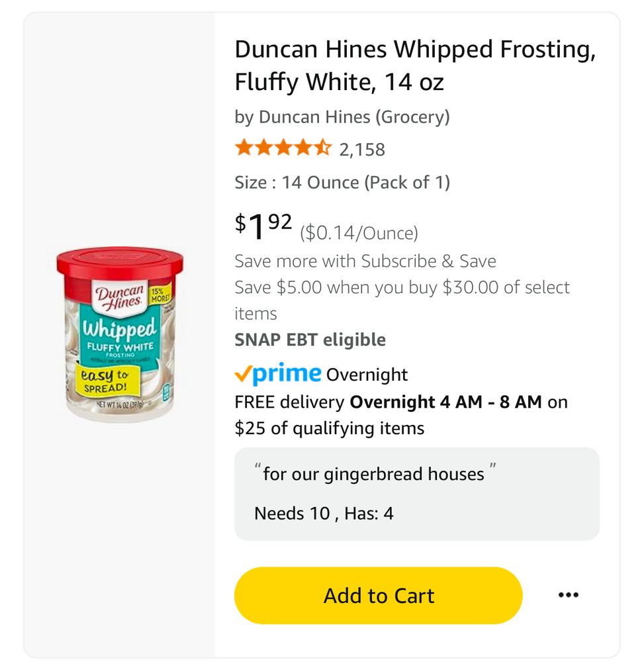Click the orange star rating icons
Screen dimensions: 644x662
coord(283,148)
